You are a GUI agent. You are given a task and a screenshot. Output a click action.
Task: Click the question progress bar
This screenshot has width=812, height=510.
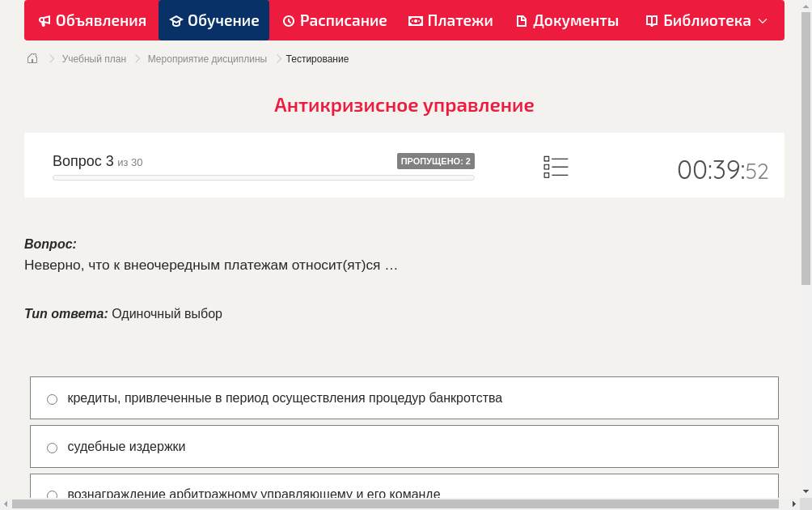pyautogui.click(x=263, y=176)
